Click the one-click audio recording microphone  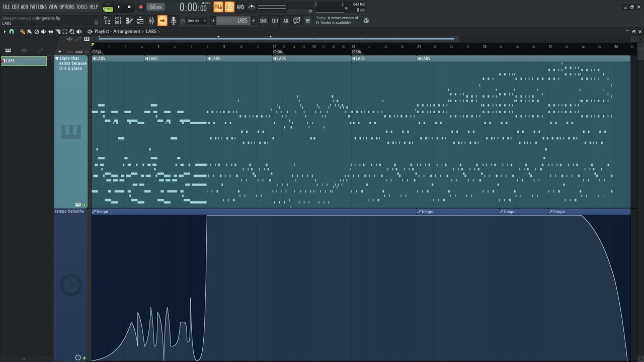click(174, 21)
